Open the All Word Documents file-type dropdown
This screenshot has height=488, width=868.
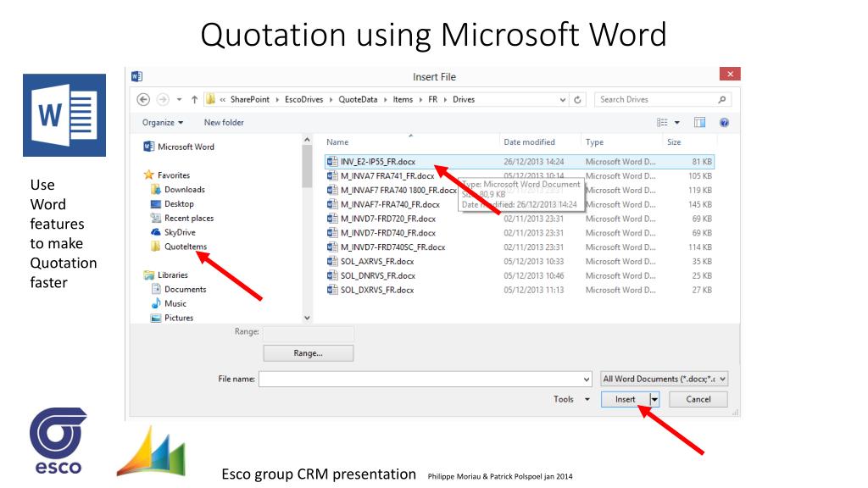pos(665,379)
